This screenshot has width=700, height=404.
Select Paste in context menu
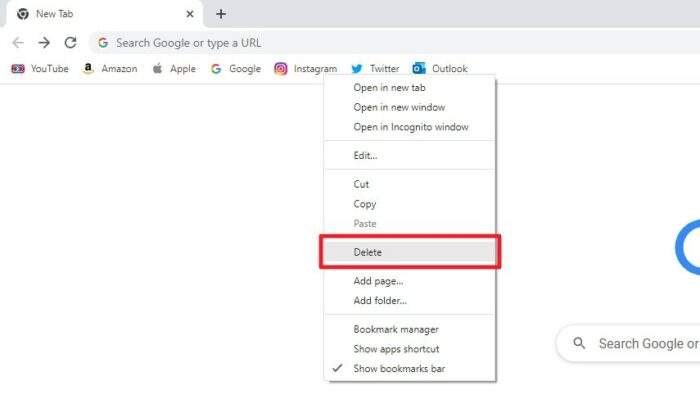[410, 224]
